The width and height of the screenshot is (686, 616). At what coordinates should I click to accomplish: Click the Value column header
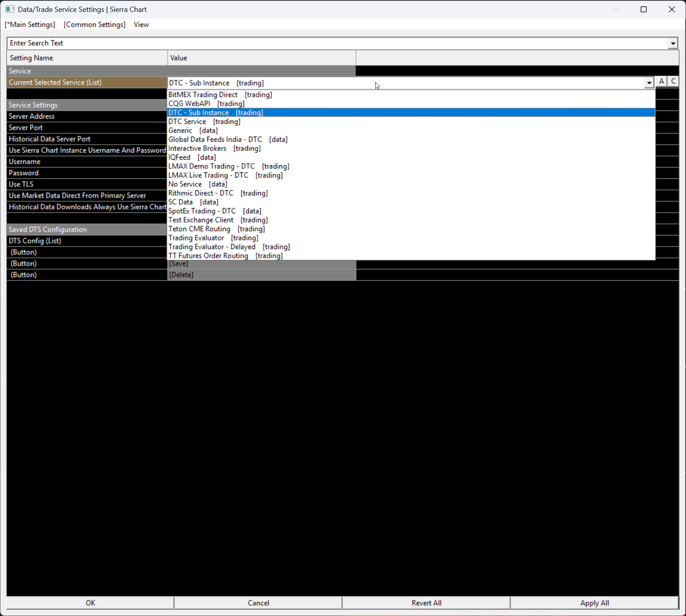click(262, 58)
